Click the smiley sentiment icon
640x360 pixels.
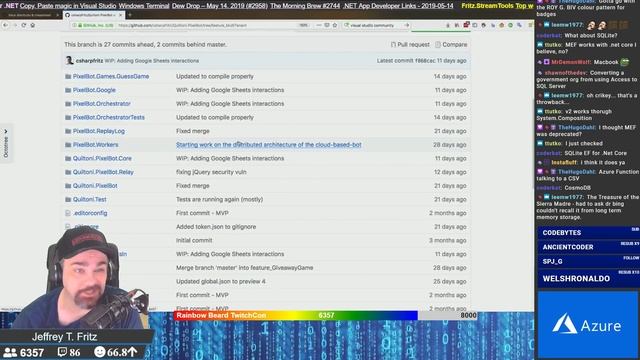coord(100,352)
